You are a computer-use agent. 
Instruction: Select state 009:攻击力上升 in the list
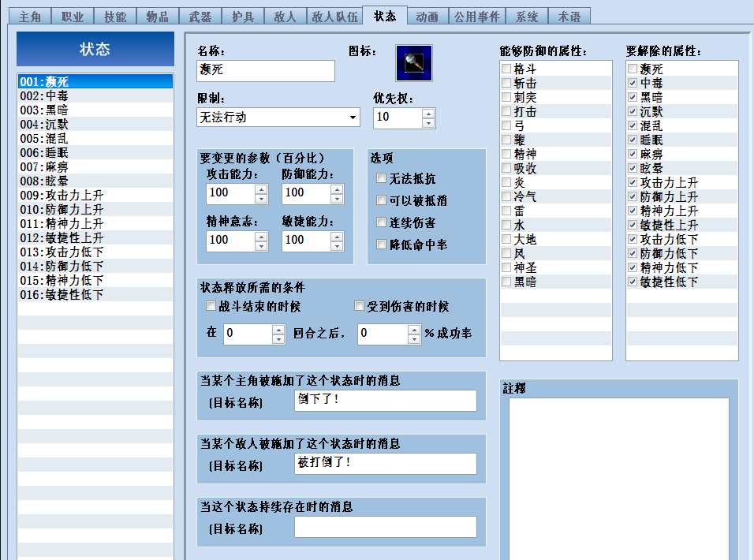pyautogui.click(x=95, y=195)
